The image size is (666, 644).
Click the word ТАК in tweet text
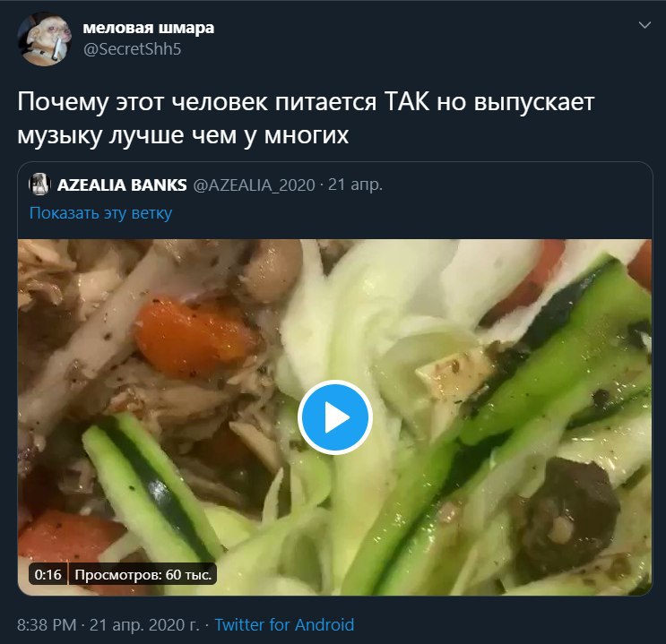tap(406, 102)
